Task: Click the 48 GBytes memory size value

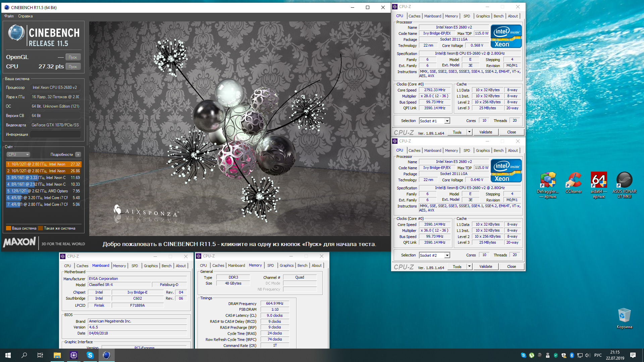Action: [233, 283]
